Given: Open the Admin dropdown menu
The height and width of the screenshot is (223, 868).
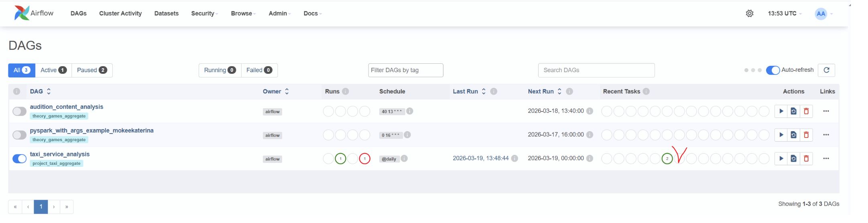Looking at the screenshot, I should point(280,13).
